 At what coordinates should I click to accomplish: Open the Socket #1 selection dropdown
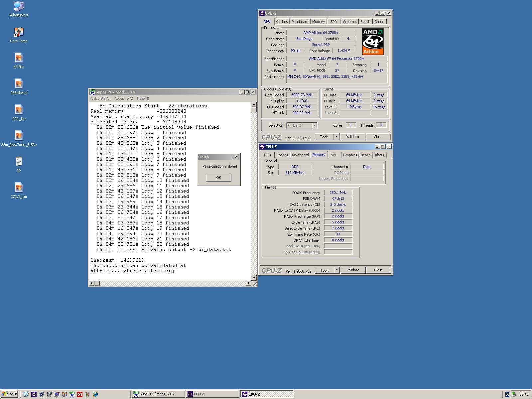coord(302,125)
